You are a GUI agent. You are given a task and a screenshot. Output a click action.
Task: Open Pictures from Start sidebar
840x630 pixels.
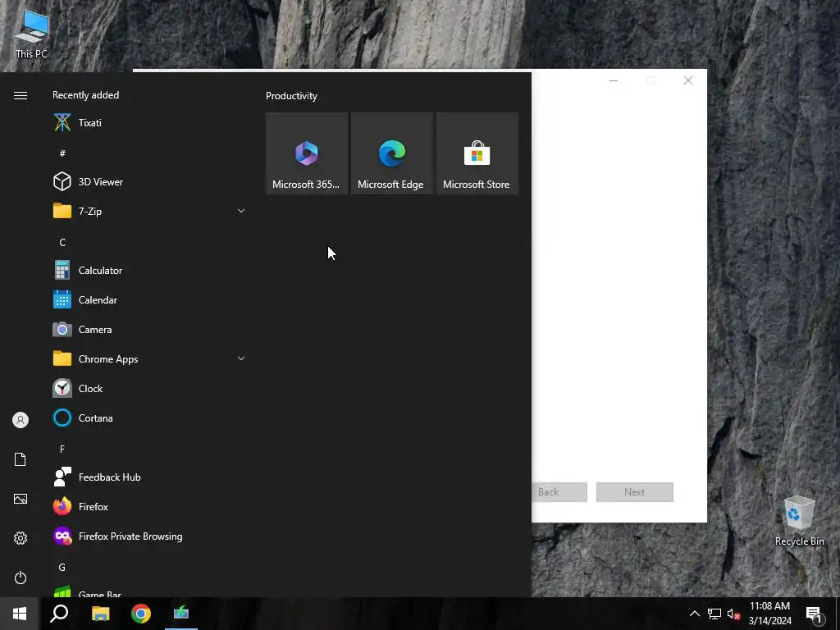21,499
